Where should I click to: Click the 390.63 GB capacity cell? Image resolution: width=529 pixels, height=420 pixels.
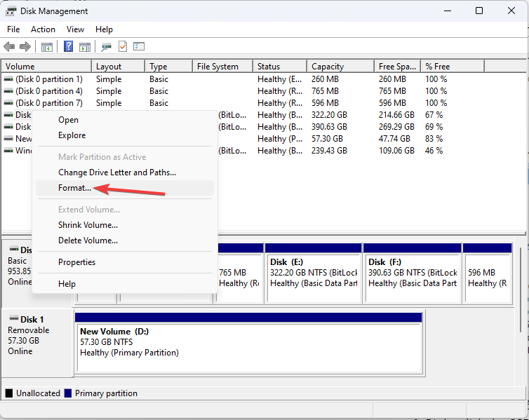pos(329,127)
